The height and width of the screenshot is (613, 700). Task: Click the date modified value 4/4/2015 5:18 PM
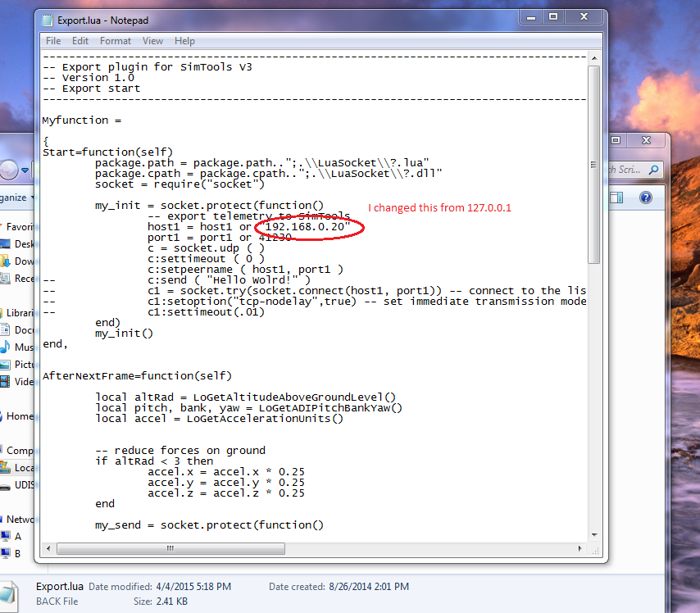193,586
